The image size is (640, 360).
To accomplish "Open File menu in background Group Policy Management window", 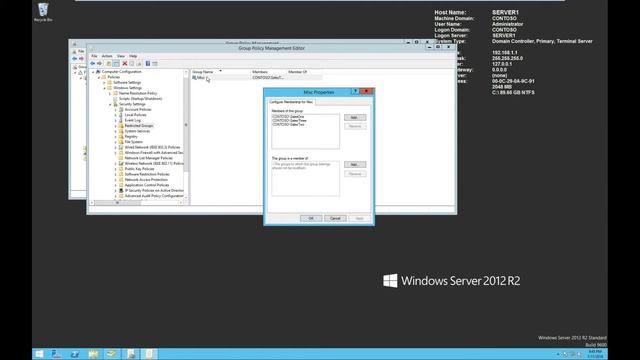I will [81, 51].
